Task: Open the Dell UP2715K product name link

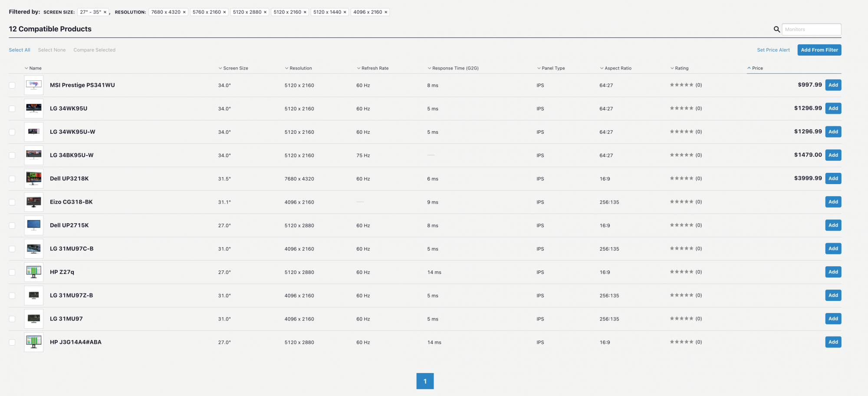Action: pyautogui.click(x=69, y=225)
